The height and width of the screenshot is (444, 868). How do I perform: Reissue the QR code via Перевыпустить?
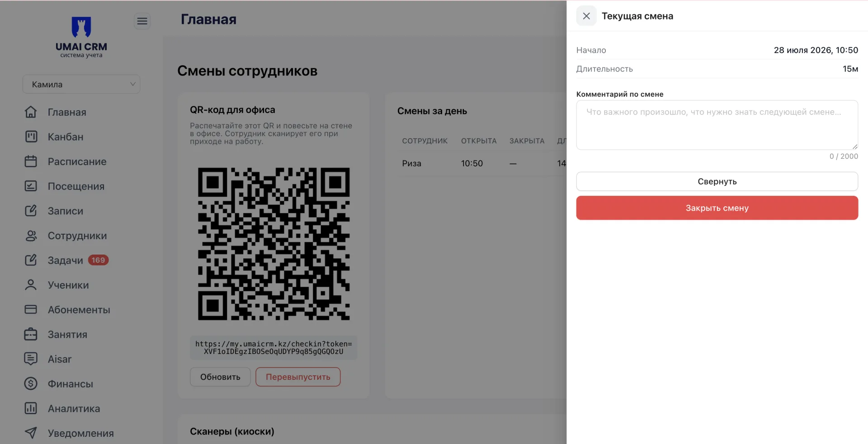[x=298, y=377]
